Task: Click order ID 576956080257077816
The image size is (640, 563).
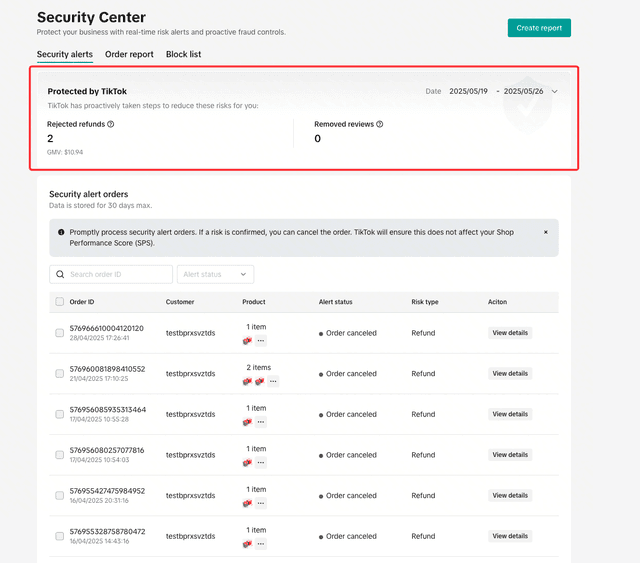Action: pyautogui.click(x=107, y=450)
